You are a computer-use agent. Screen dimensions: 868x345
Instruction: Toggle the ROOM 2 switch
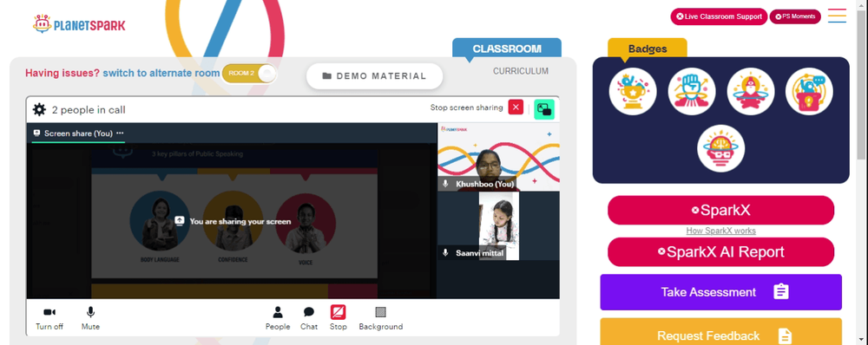point(249,74)
